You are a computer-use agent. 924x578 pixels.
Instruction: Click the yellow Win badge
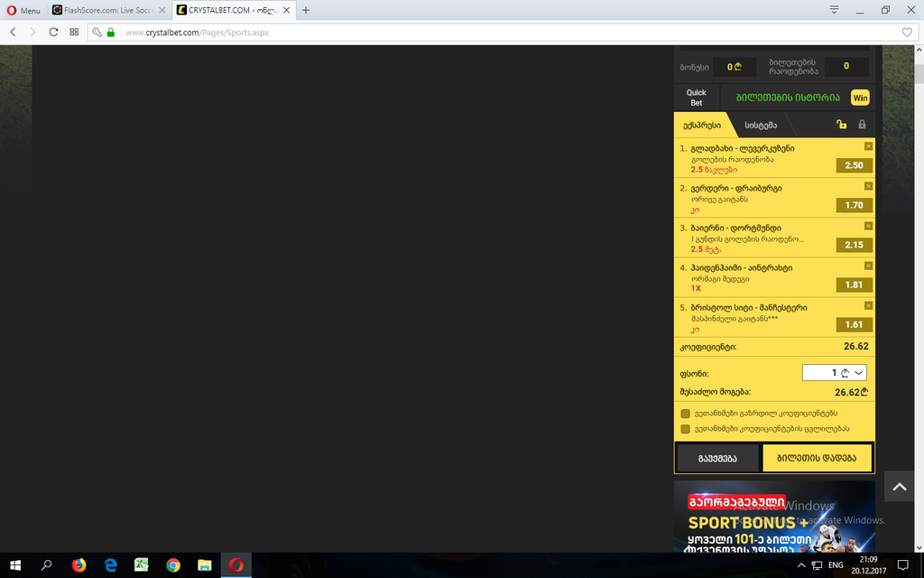(x=860, y=98)
